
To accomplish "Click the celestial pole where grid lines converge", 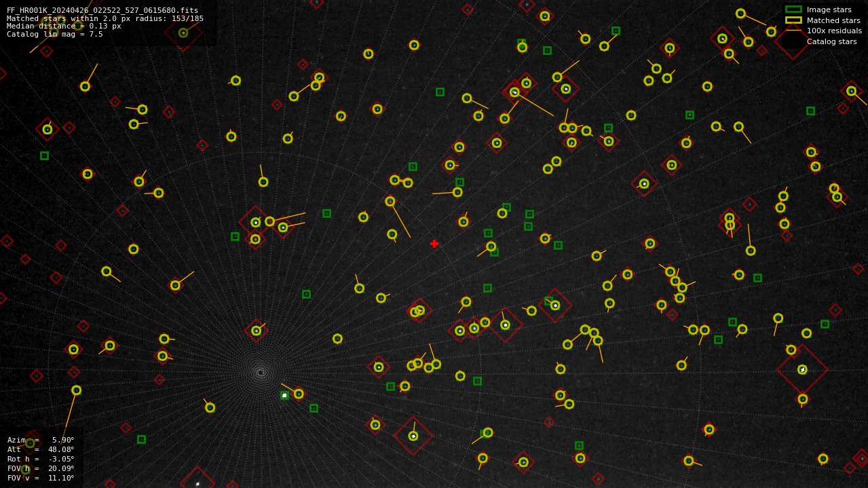I will [x=261, y=372].
